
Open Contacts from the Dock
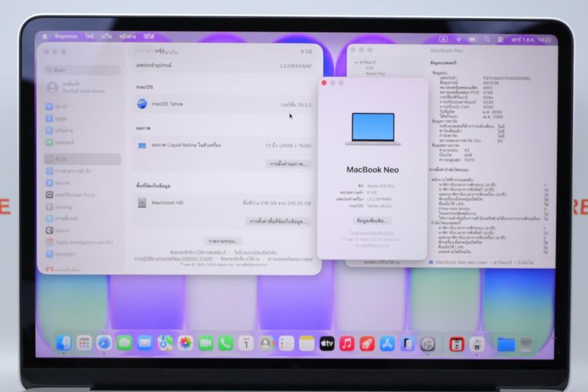pyautogui.click(x=267, y=343)
